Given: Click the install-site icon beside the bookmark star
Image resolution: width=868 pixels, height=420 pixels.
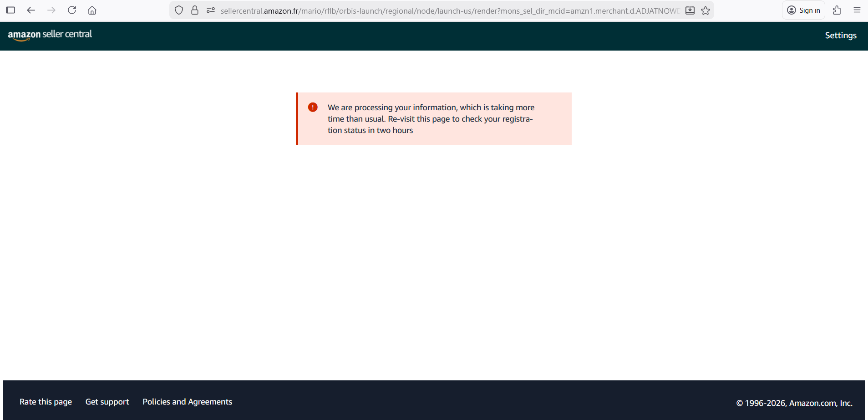Looking at the screenshot, I should pyautogui.click(x=690, y=10).
